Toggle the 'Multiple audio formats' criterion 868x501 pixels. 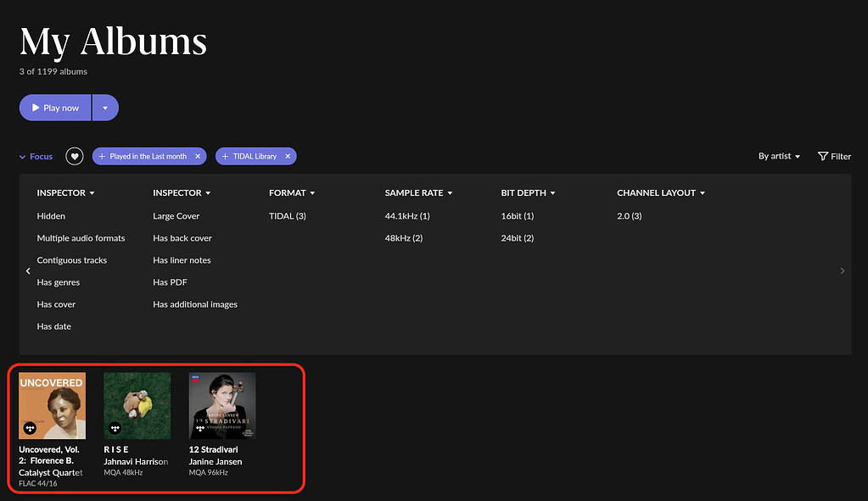[x=82, y=237]
